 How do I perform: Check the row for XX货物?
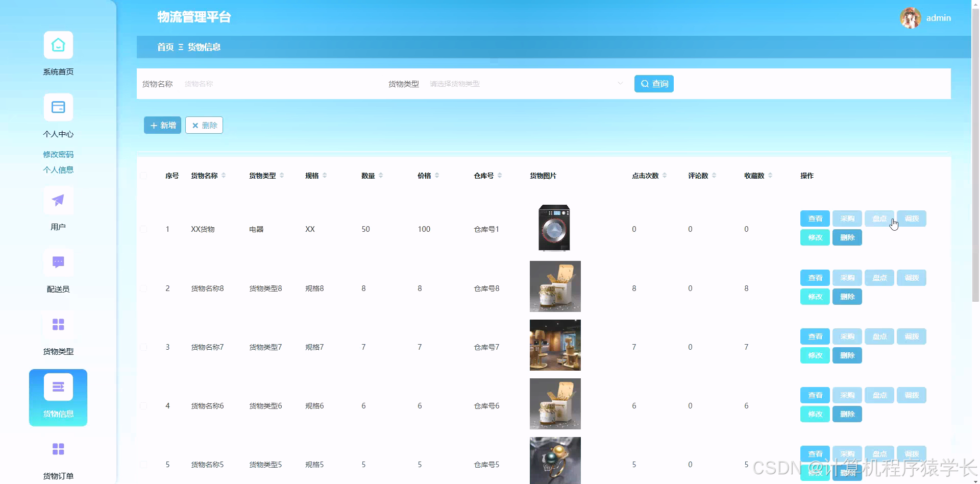(143, 229)
